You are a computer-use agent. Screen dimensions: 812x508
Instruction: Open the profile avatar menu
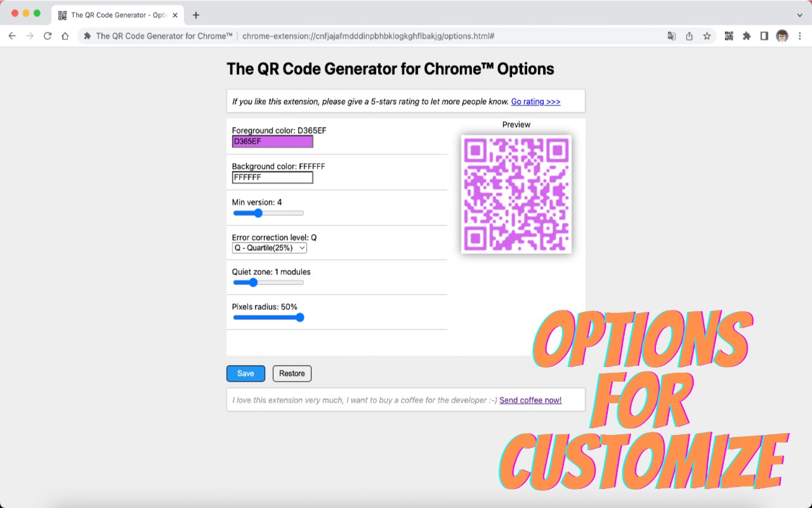pyautogui.click(x=782, y=36)
